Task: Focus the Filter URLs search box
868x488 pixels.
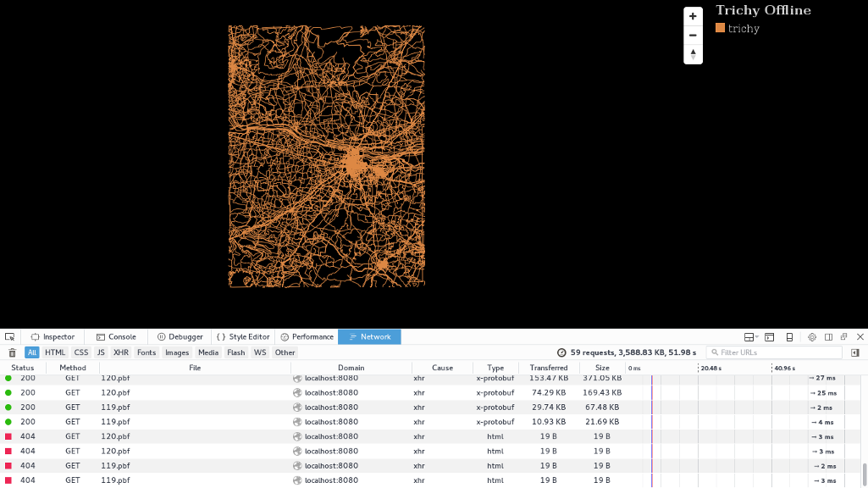Action: coord(775,352)
